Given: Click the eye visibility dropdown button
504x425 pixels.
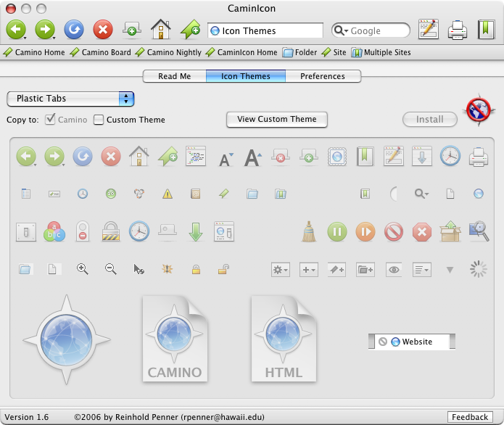Looking at the screenshot, I should click(x=394, y=269).
